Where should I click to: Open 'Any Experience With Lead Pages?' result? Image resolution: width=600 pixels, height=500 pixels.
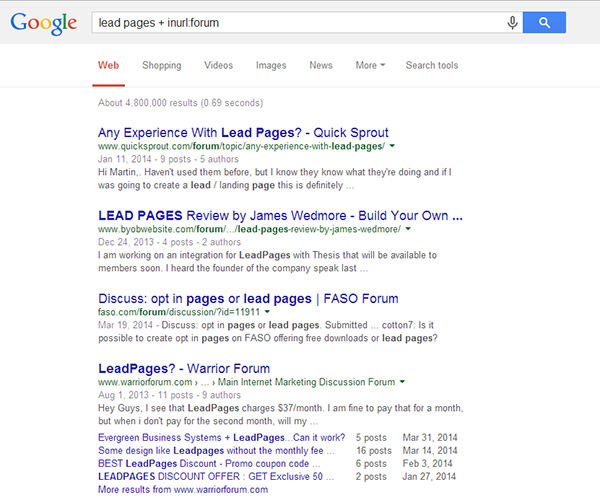pyautogui.click(x=243, y=133)
